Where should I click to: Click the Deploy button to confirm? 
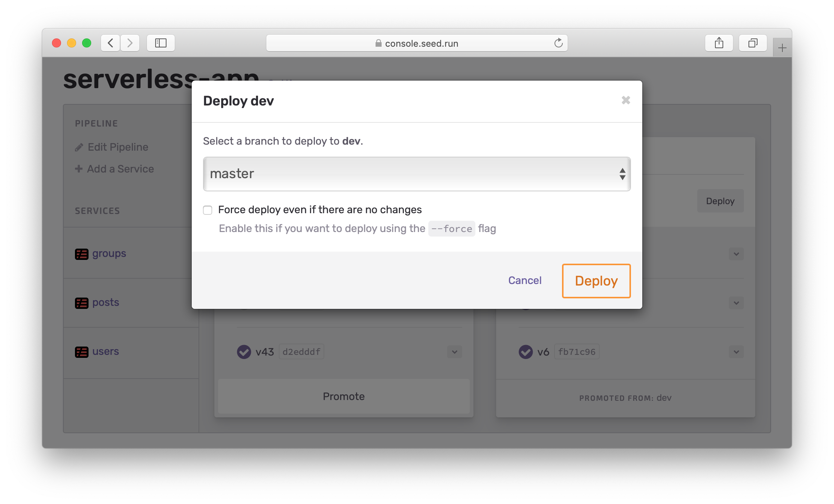(596, 281)
